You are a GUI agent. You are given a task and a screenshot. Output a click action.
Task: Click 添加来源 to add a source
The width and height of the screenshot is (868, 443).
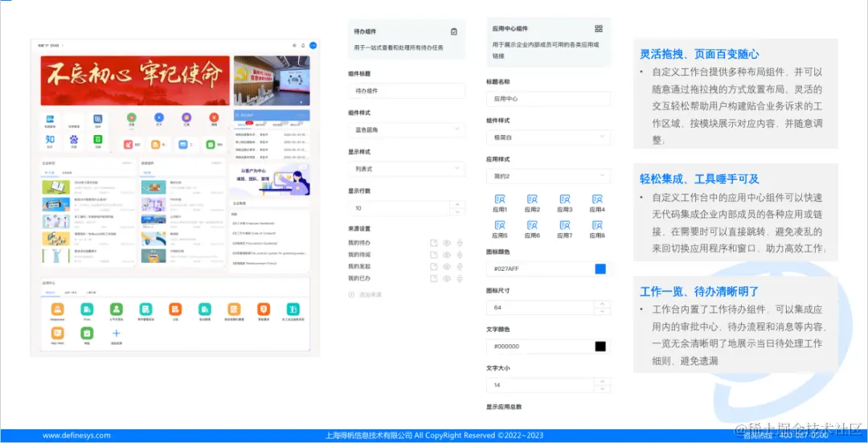click(x=366, y=294)
